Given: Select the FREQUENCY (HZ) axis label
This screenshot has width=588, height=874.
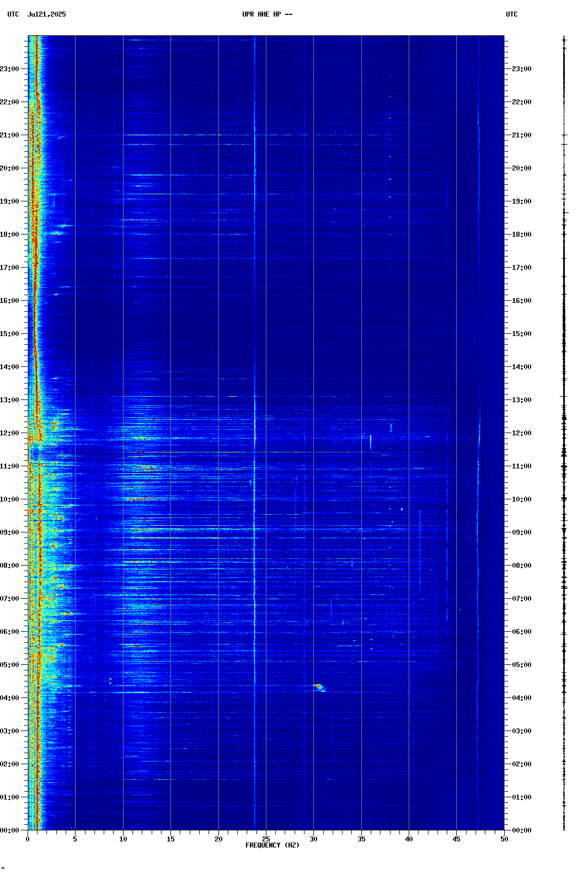Looking at the screenshot, I should [x=272, y=845].
